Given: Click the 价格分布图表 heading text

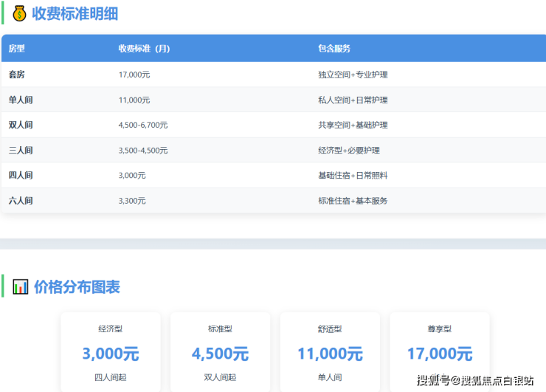Looking at the screenshot, I should pyautogui.click(x=77, y=286).
